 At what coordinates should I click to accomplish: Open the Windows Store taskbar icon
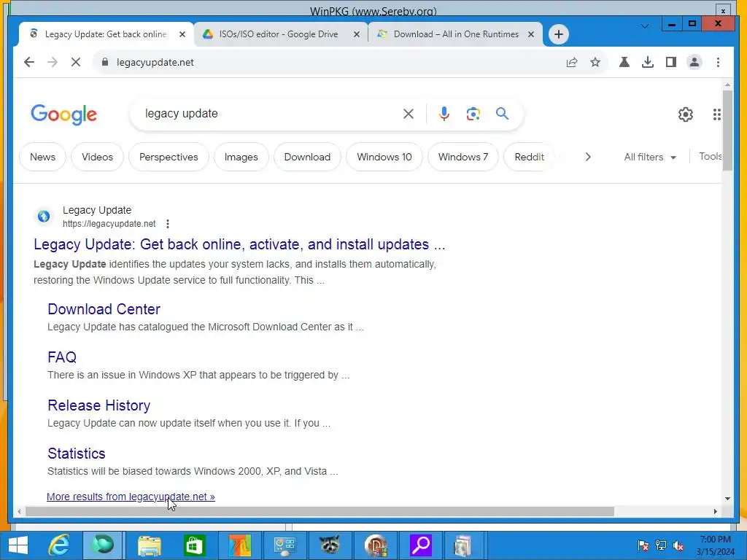point(193,545)
